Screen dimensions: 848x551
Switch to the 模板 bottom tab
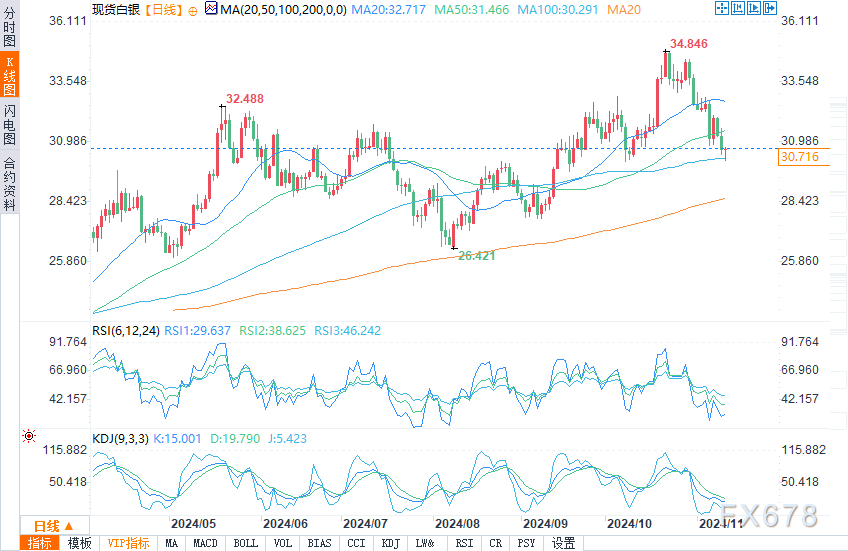(79, 543)
